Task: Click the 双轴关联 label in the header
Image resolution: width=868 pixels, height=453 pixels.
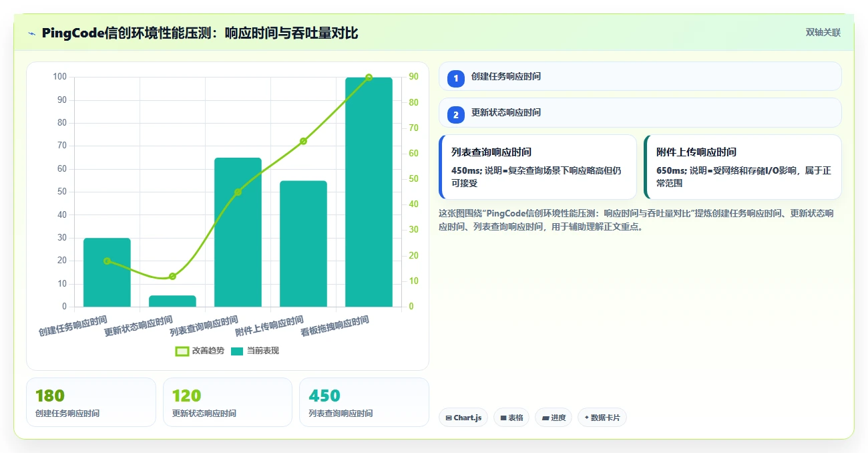Action: pos(823,33)
